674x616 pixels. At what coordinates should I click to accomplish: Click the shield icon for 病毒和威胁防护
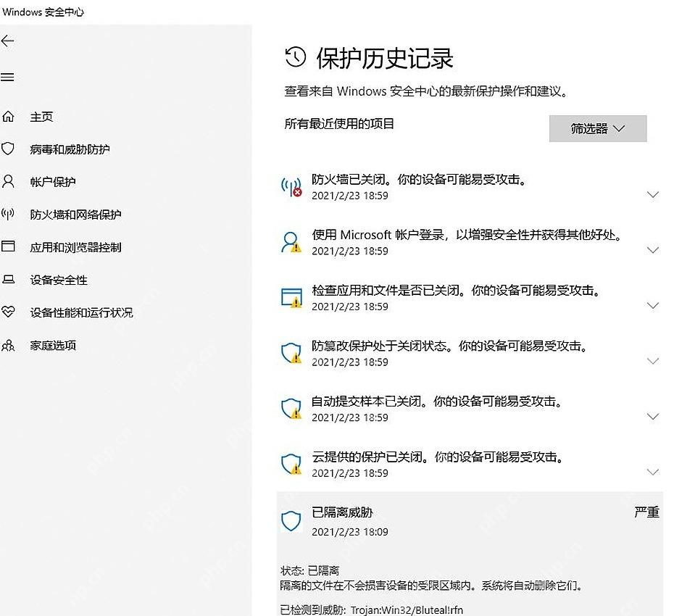coord(8,149)
